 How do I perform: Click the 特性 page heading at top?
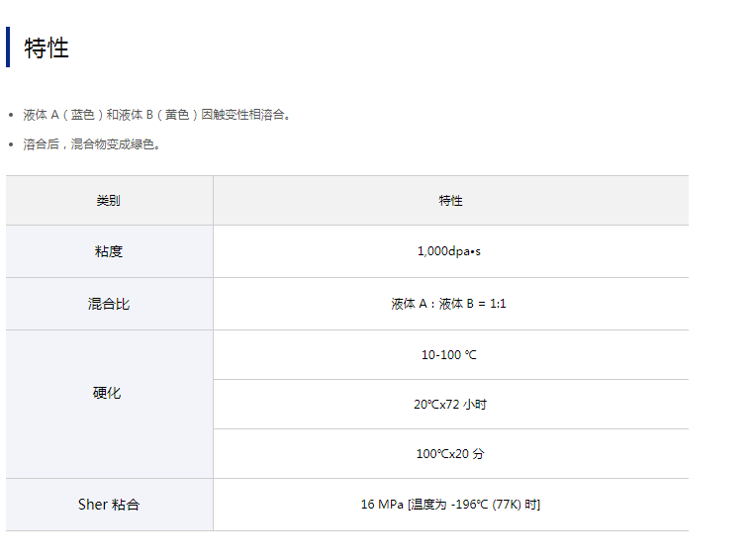47,47
